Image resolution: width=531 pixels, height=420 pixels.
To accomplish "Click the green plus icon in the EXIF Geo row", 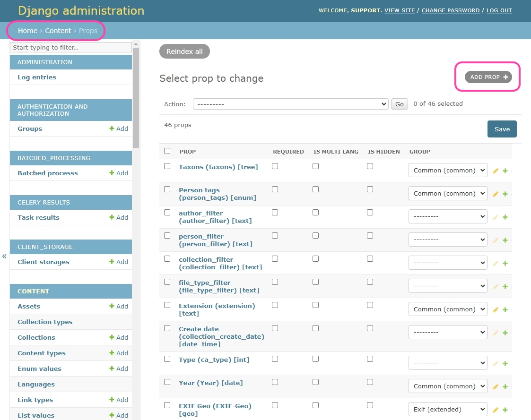I will [505, 410].
